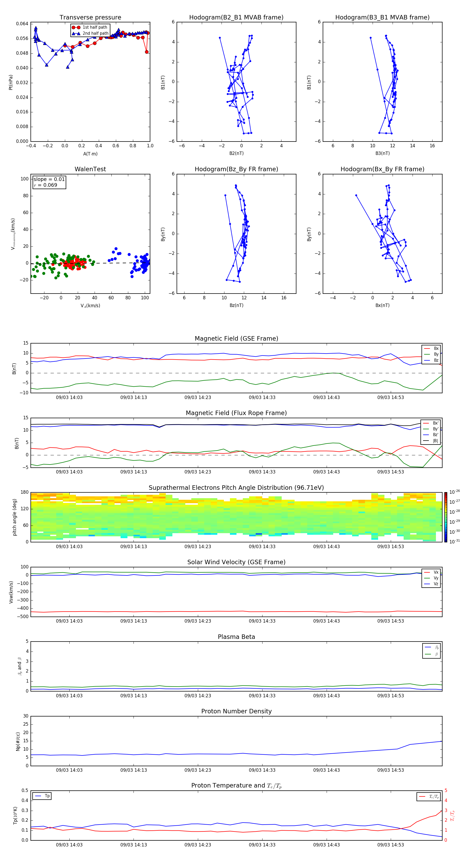This screenshot has height=868, width=473.
Task: Click the 10^-26 colorbar tick label
Action: point(455,492)
